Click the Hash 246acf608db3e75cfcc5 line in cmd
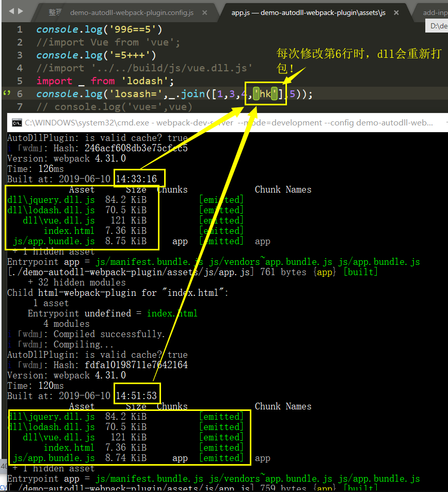 [97, 148]
